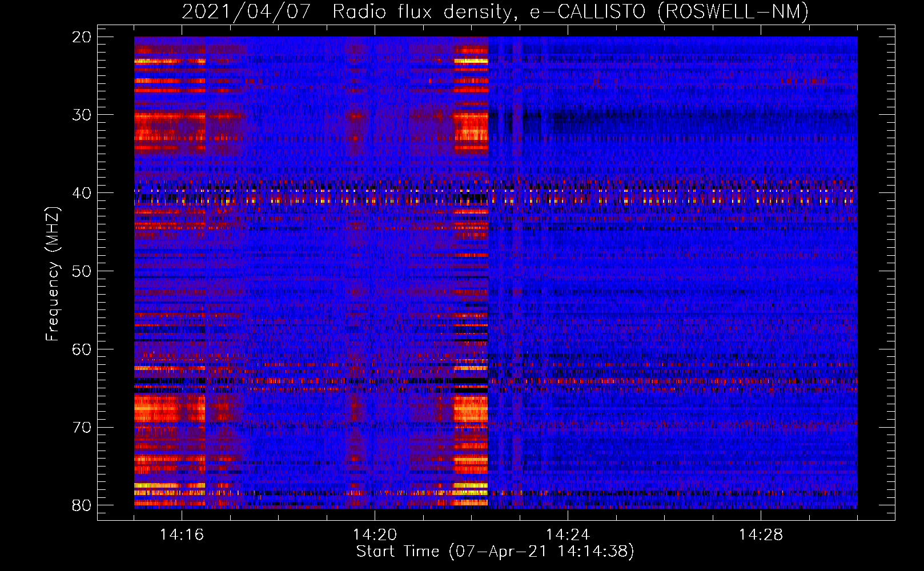Screen dimensions: 924x571
Task: Click the 40 MHz frequency tick label
Action: (82, 193)
